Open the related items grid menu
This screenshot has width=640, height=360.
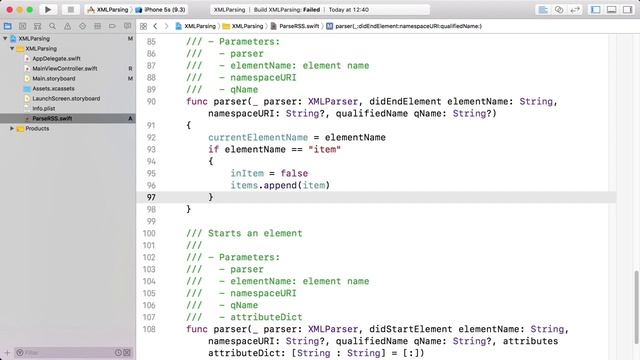143,26
